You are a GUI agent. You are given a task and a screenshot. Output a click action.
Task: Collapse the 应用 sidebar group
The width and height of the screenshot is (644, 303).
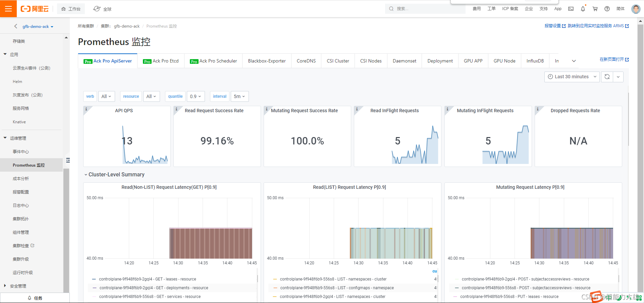click(5, 54)
